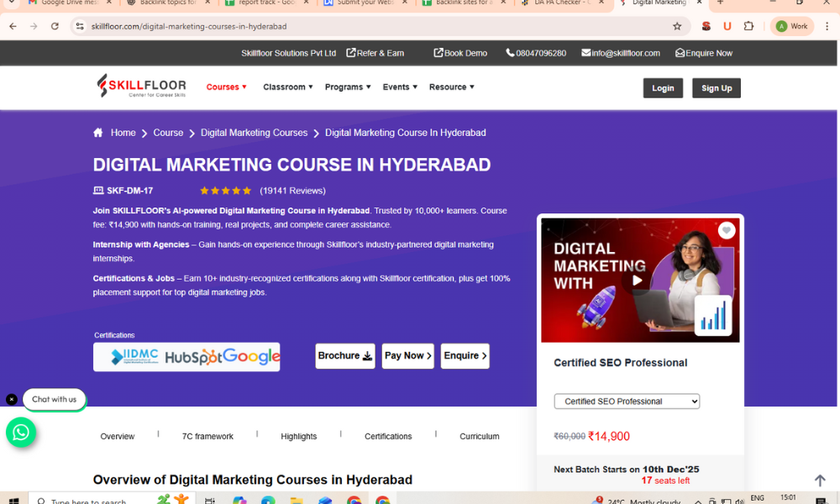Open the browser extensions puzzle icon
Viewport: 840px width, 504px height.
748,26
